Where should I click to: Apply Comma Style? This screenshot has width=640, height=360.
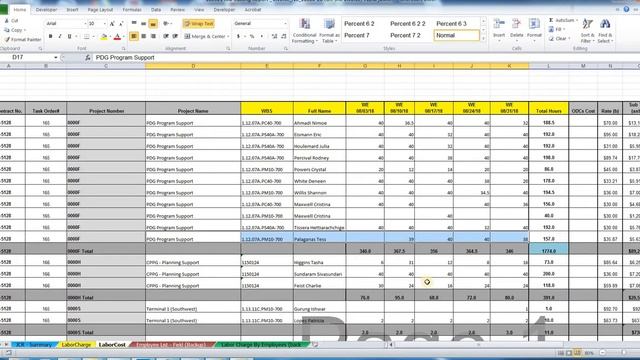pos(262,36)
